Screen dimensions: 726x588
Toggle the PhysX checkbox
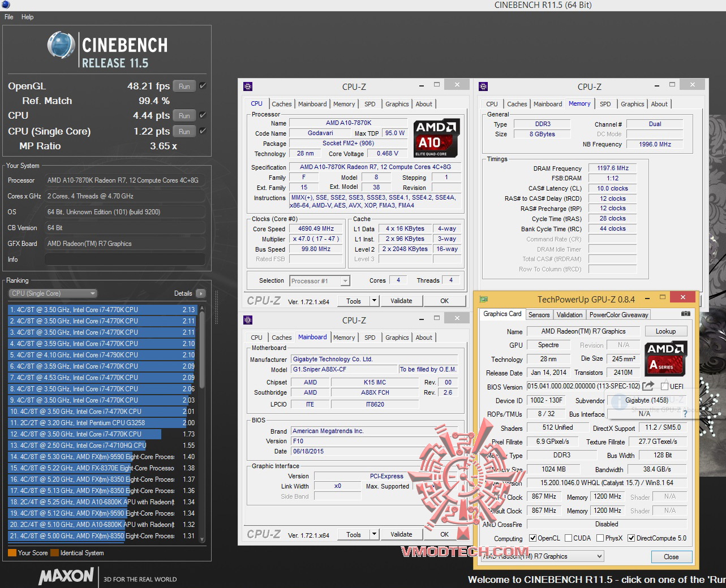click(600, 538)
